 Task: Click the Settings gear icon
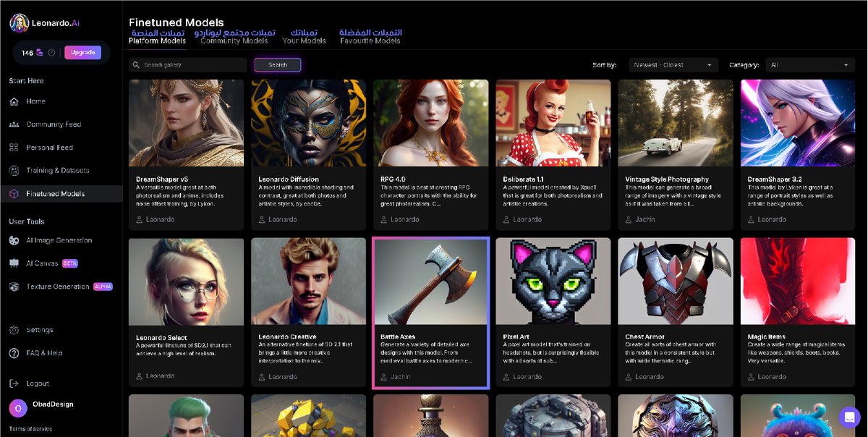[14, 330]
